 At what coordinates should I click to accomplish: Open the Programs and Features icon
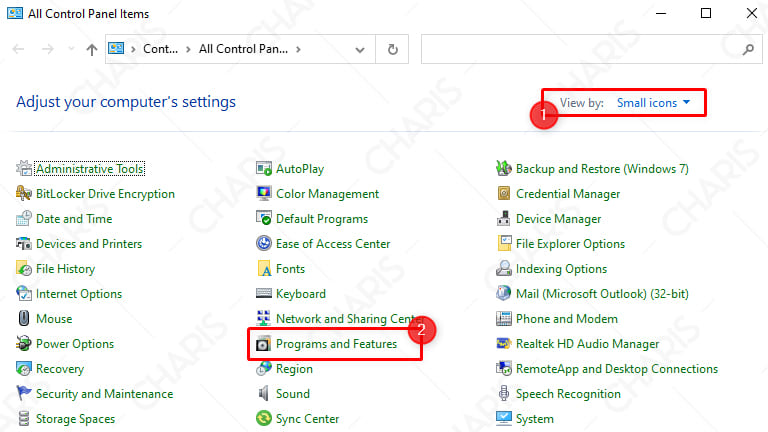tap(264, 343)
